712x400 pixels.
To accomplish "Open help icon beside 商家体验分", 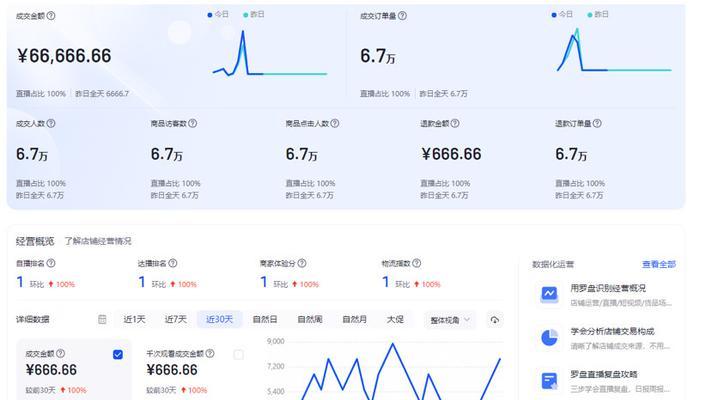I will (x=302, y=263).
